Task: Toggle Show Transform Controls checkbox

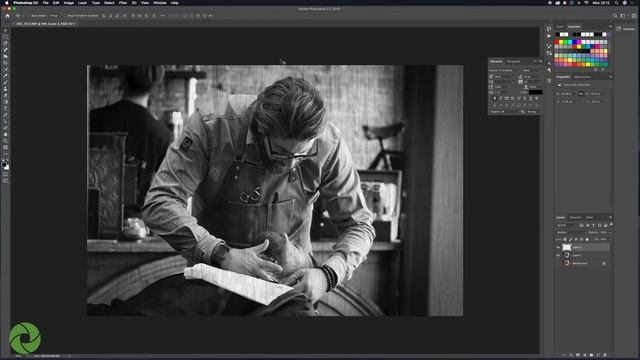Action: (65, 16)
